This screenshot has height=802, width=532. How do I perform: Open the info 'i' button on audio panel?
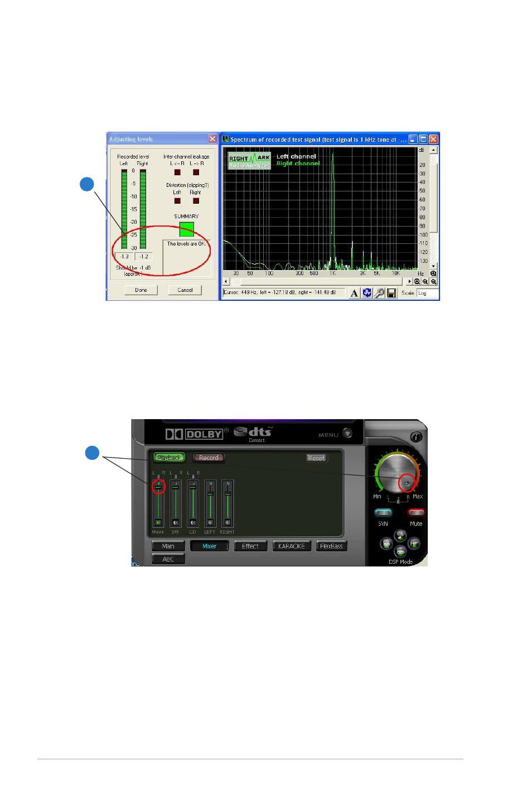pyautogui.click(x=415, y=437)
